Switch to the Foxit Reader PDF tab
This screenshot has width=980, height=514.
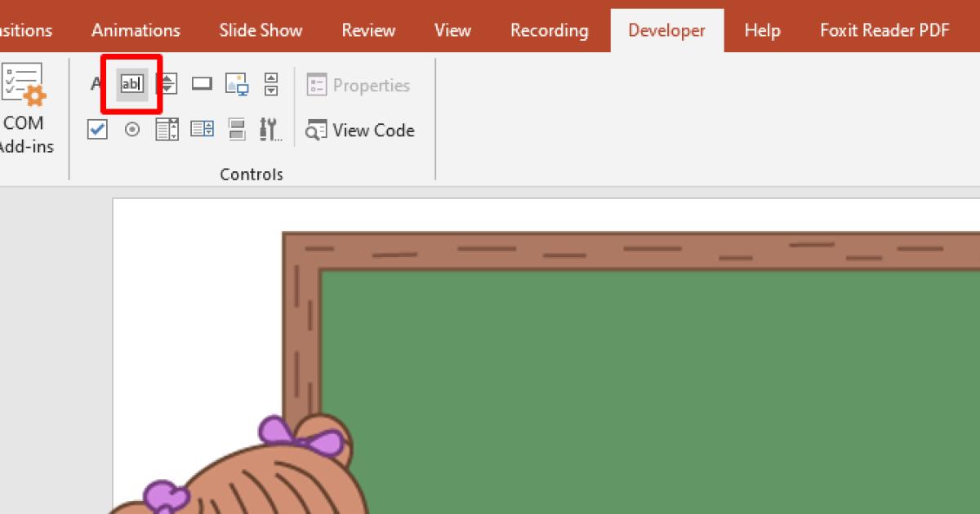click(884, 29)
